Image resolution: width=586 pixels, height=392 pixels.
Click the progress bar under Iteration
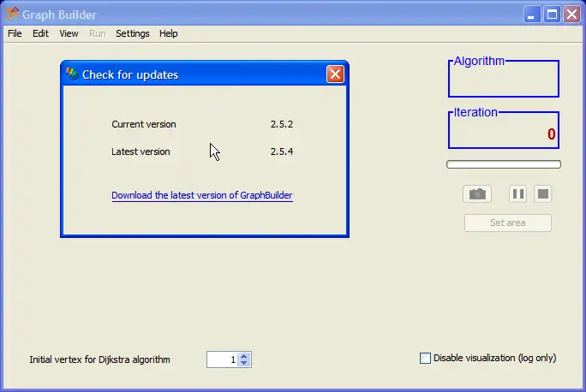pyautogui.click(x=504, y=164)
